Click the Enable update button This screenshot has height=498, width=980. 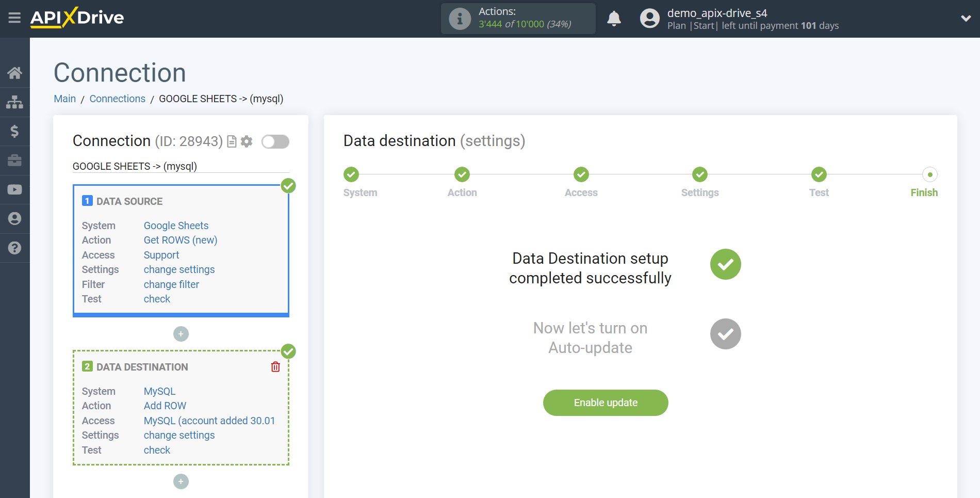(x=606, y=403)
